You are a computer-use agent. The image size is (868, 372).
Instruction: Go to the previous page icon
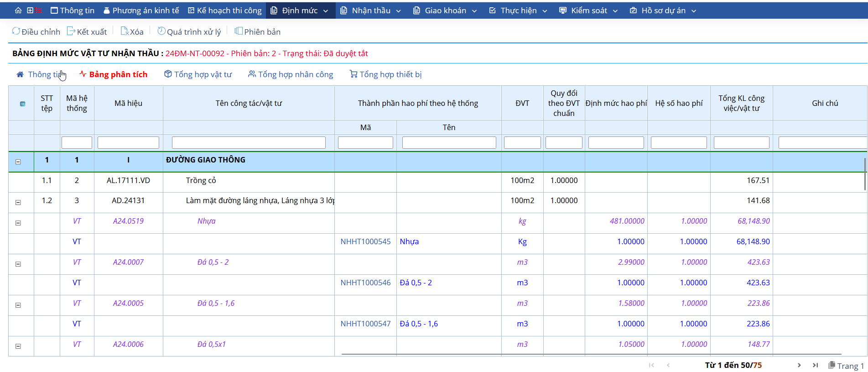click(x=668, y=365)
